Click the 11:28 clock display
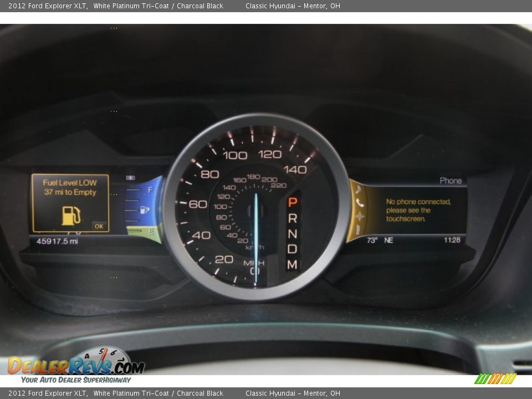The width and height of the screenshot is (532, 399). [x=452, y=240]
